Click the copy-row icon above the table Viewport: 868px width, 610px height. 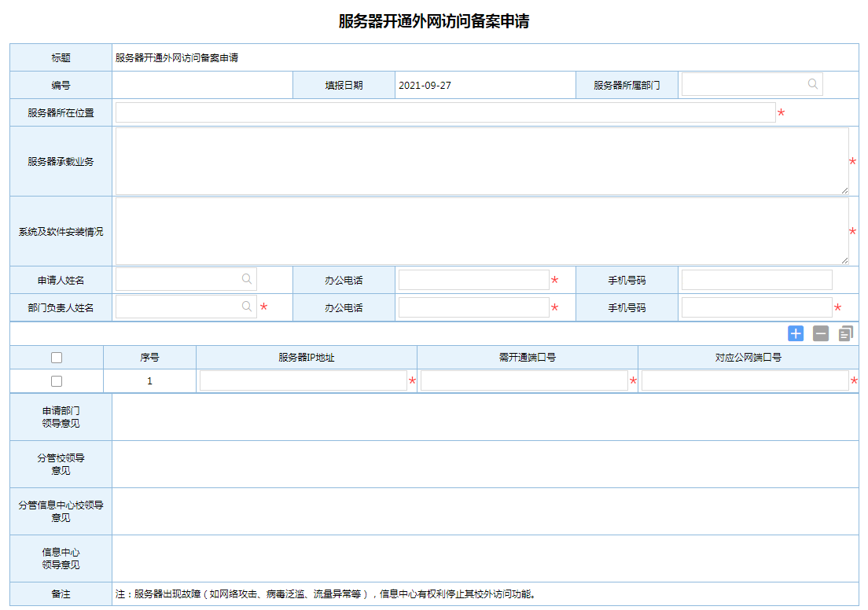tap(845, 333)
